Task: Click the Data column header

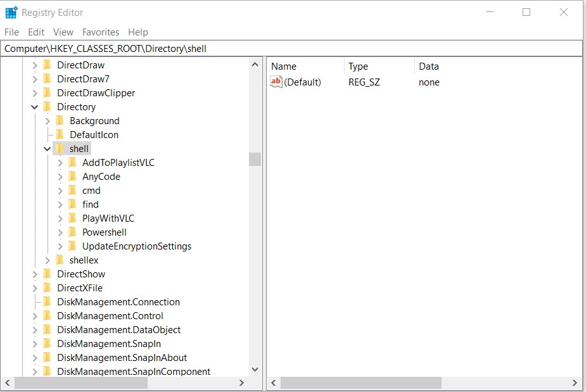Action: 429,66
